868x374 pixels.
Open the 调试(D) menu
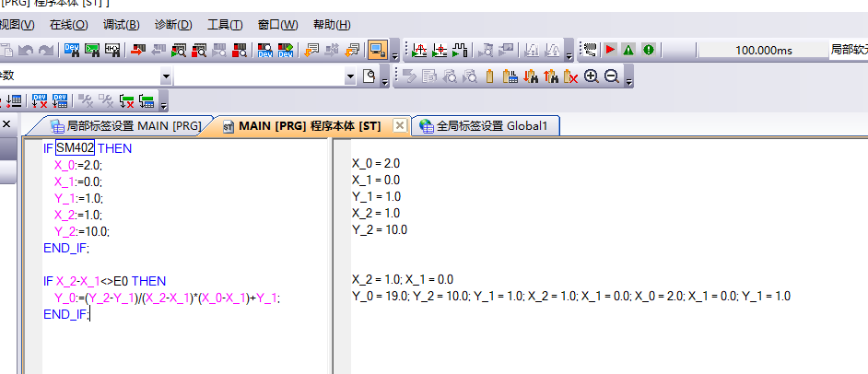(122, 25)
